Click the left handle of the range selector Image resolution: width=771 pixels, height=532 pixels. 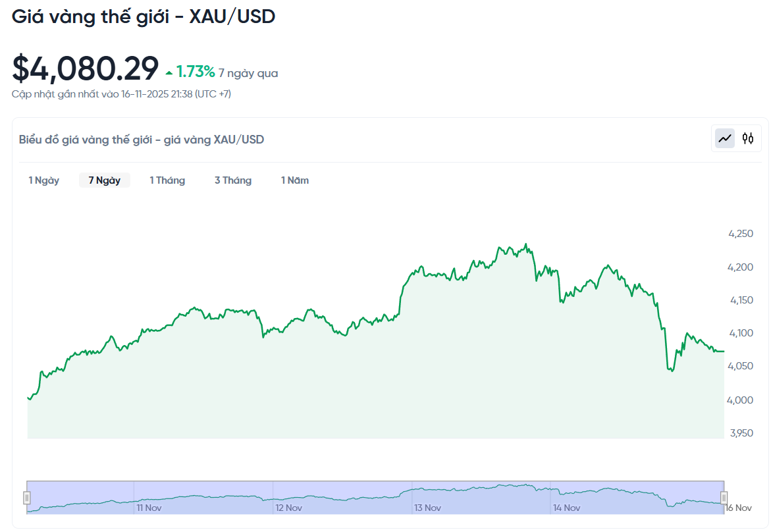coord(28,497)
